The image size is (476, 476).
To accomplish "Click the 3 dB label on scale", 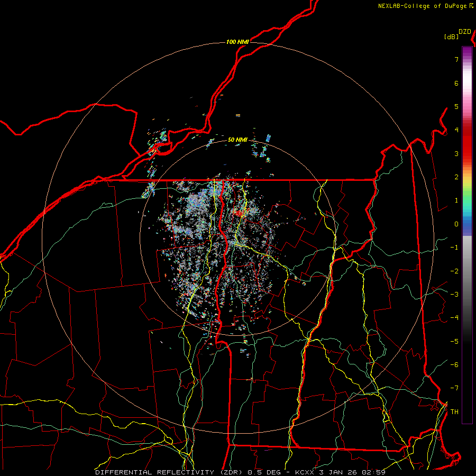I will click(456, 153).
